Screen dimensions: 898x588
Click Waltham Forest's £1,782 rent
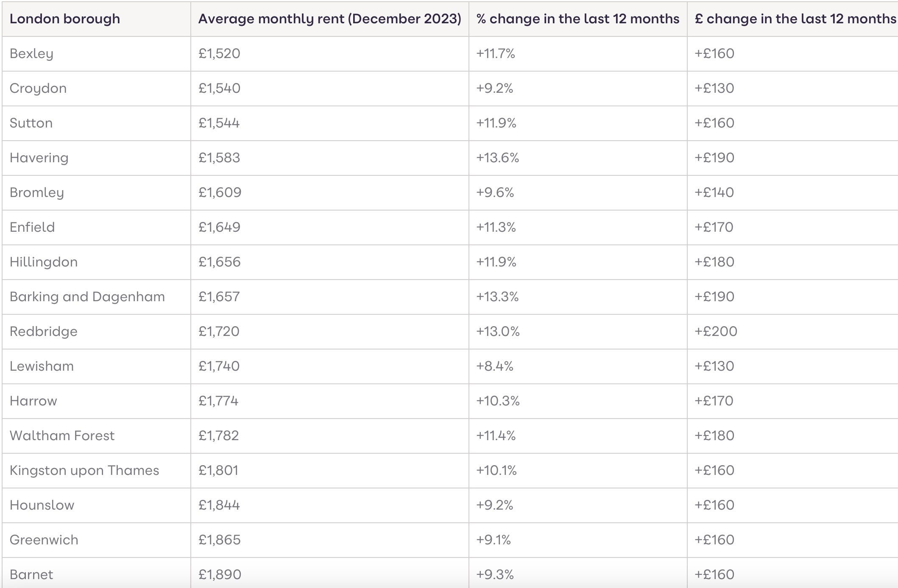point(219,436)
